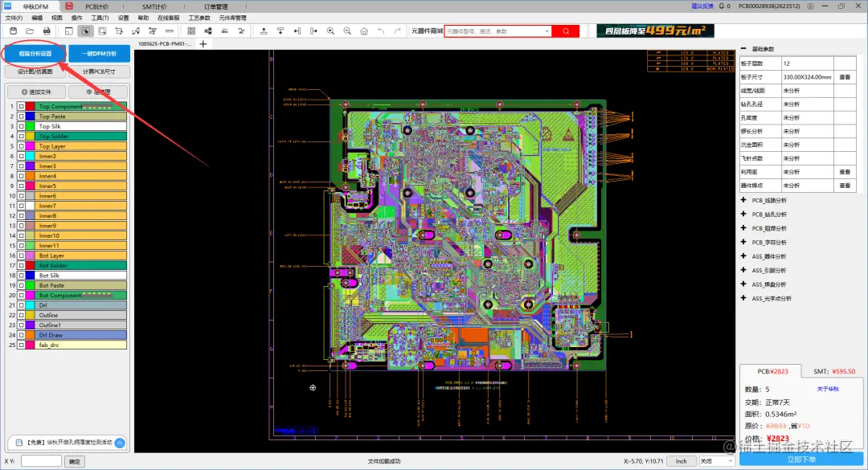This screenshot has width=868, height=470.
Task: Toggle the Bot Layer checkbox
Action: (21, 255)
